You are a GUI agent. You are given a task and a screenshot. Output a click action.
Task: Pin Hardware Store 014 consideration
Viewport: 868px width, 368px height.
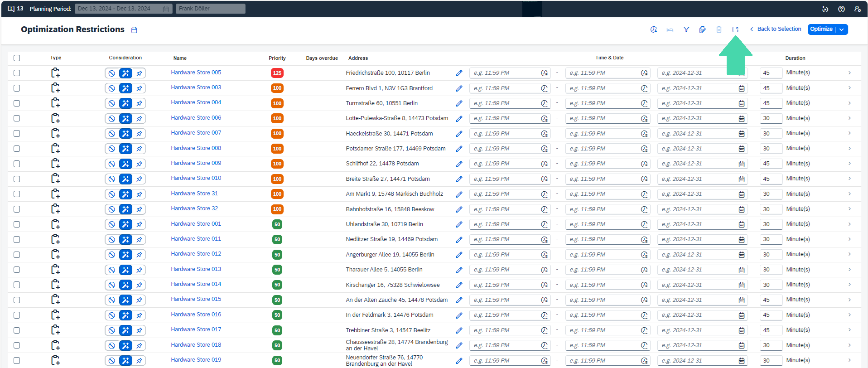(x=140, y=285)
